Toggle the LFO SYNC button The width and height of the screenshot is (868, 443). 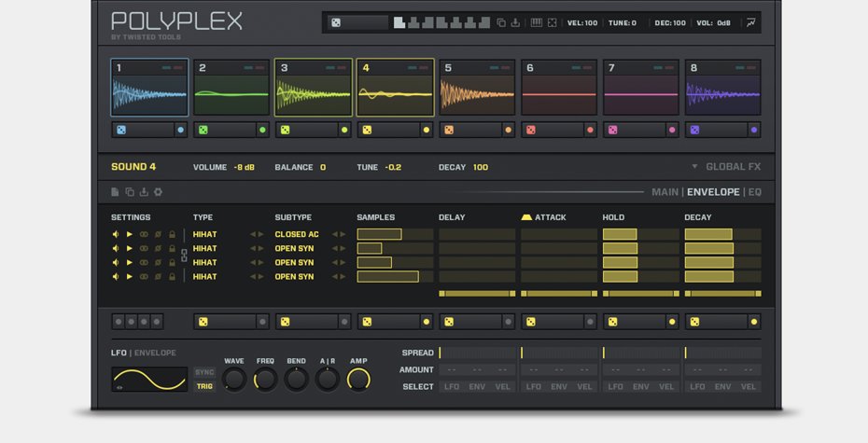204,372
